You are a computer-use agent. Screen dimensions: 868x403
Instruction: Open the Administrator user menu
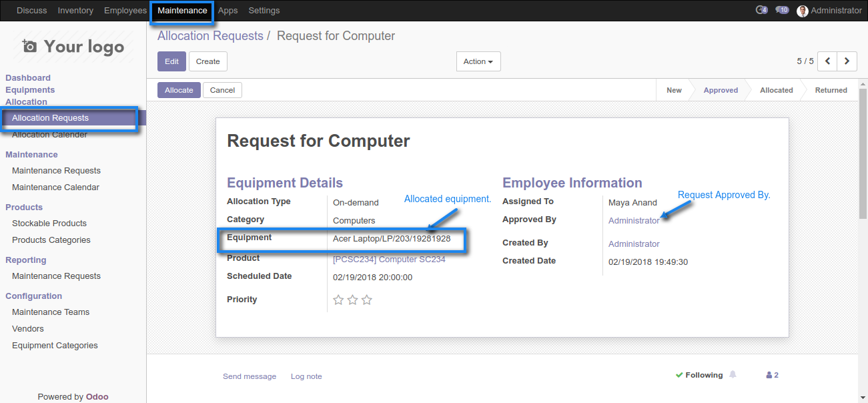point(829,11)
